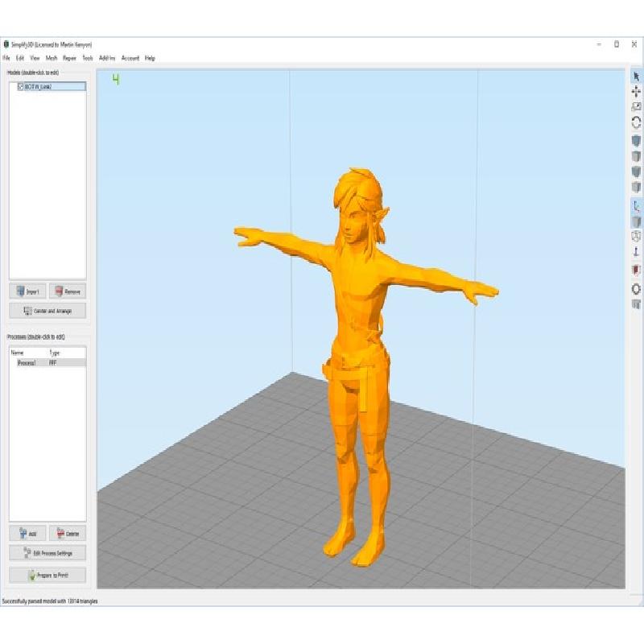Pick the rotate model tool
Image resolution: width=644 pixels, height=644 pixels.
click(636, 122)
